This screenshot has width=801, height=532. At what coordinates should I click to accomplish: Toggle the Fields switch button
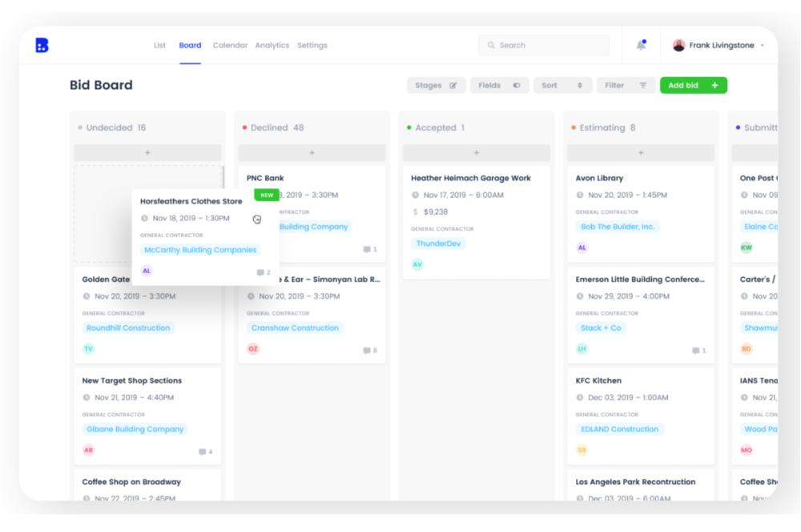click(x=500, y=86)
